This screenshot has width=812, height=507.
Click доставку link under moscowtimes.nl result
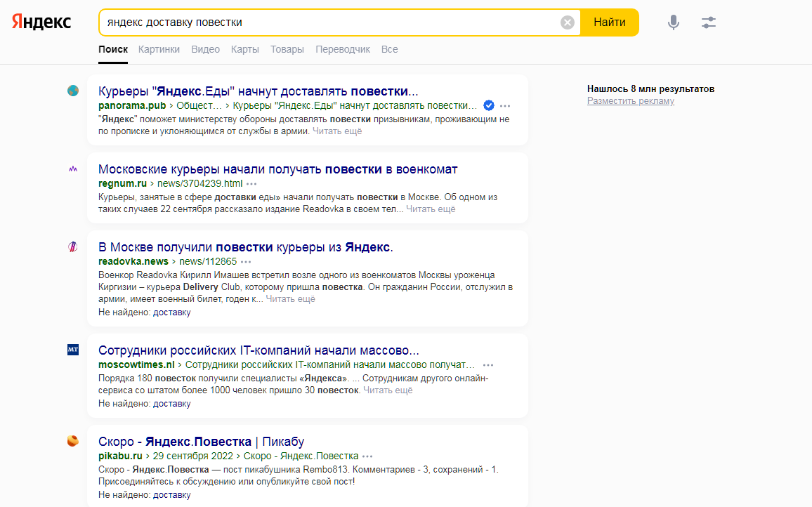[172, 404]
